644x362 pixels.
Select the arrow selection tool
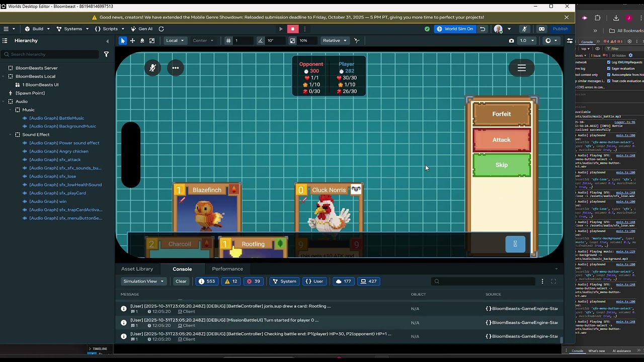(123, 41)
